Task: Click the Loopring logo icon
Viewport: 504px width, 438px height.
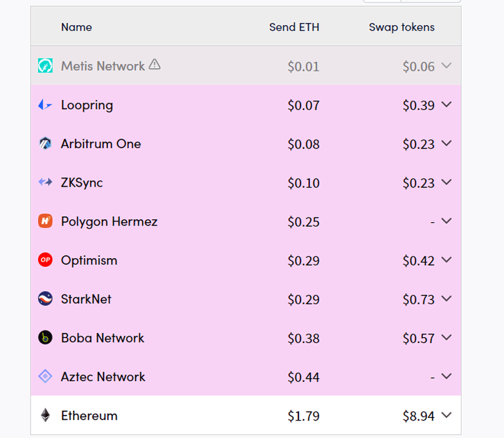Action: (x=45, y=105)
